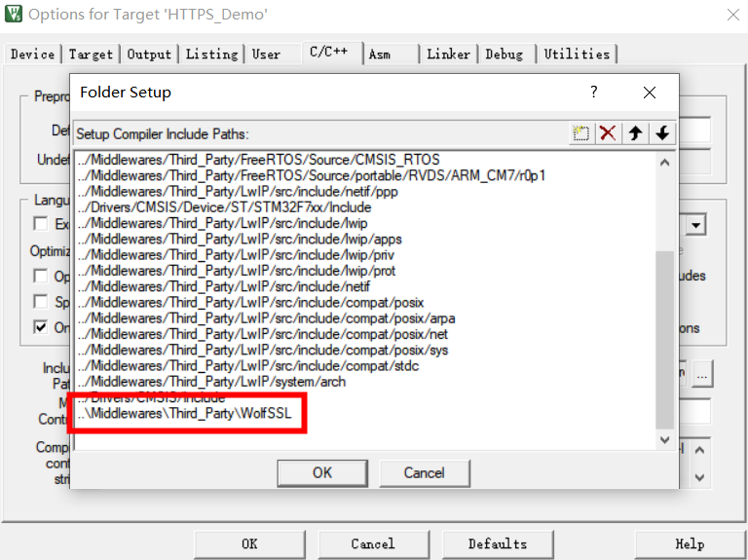This screenshot has width=748, height=560.
Task: Open the dropdown arrow in Language group
Action: pos(696,225)
